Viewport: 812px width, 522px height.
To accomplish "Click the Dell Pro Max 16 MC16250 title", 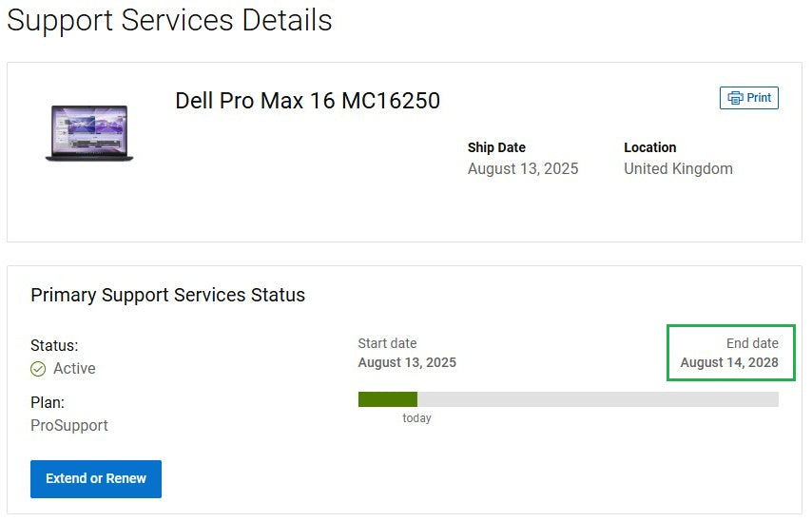I will pyautogui.click(x=307, y=101).
